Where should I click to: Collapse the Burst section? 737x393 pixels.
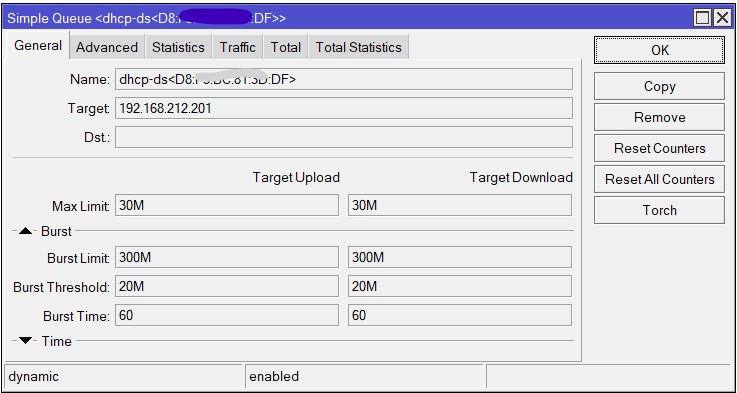(x=26, y=231)
